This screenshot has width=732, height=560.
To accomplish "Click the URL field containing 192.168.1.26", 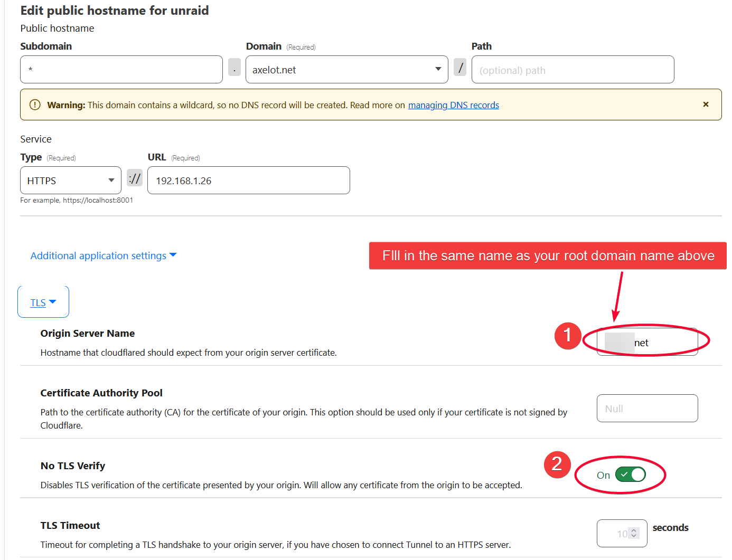I will pyautogui.click(x=249, y=181).
